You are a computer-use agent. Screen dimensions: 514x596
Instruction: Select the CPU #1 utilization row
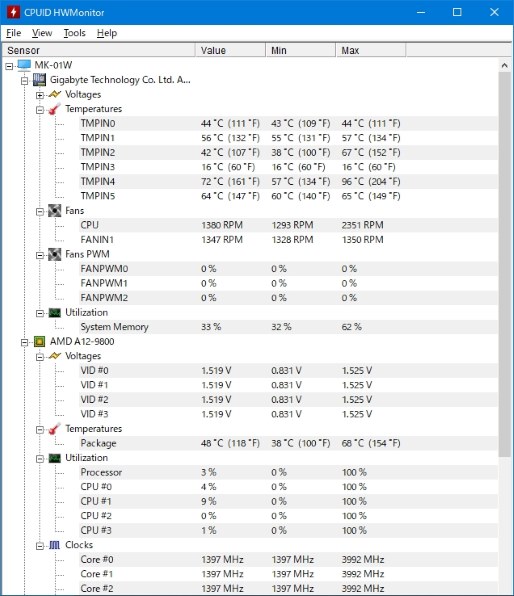288,501
